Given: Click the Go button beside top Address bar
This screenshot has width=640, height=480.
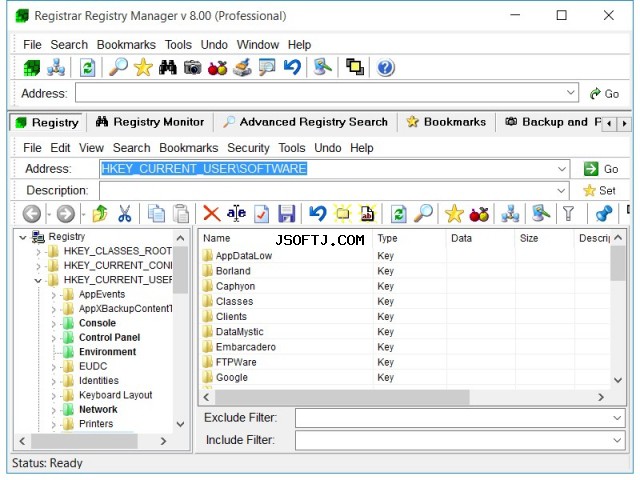Looking at the screenshot, I should pyautogui.click(x=604, y=93).
